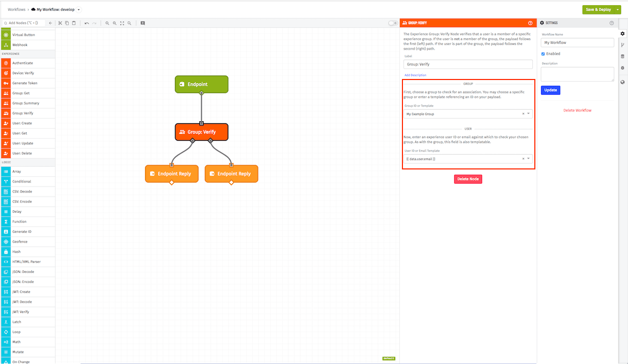The width and height of the screenshot is (628, 364).
Task: Focus the Add Nodes search box
Action: coord(24,23)
